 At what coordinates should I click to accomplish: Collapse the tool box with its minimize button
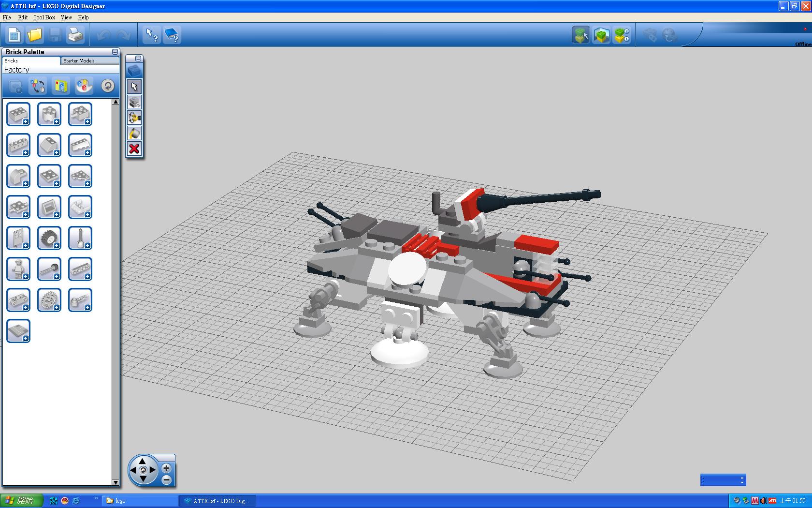click(138, 59)
